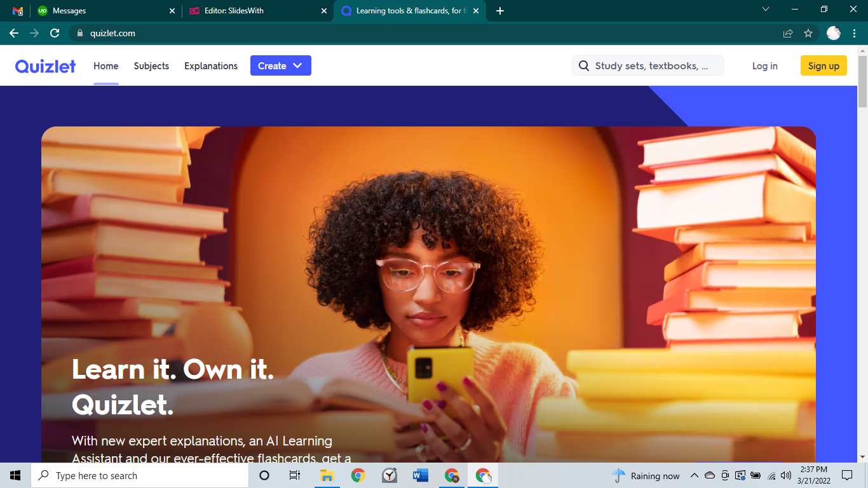Open the Windows Start menu
Screen dimensions: 868x488
coord(15,475)
